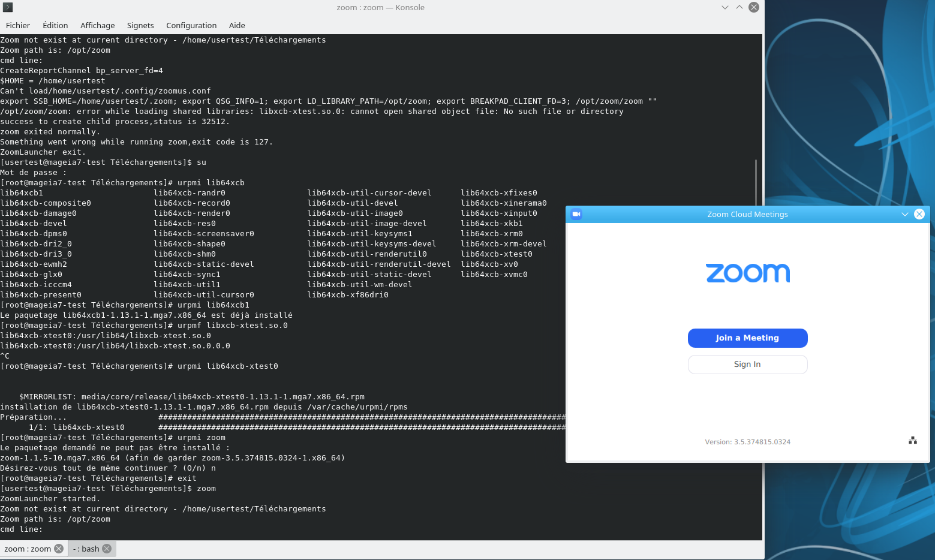Open the Édition menu

(55, 25)
